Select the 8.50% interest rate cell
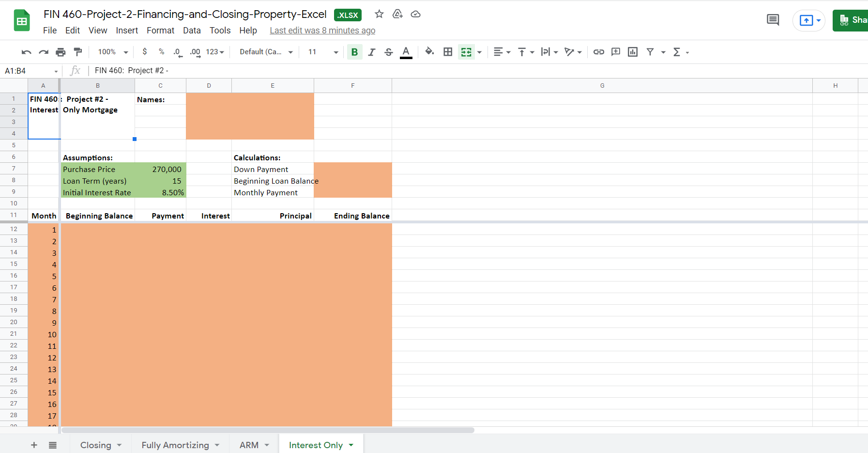The width and height of the screenshot is (868, 453). point(161,192)
